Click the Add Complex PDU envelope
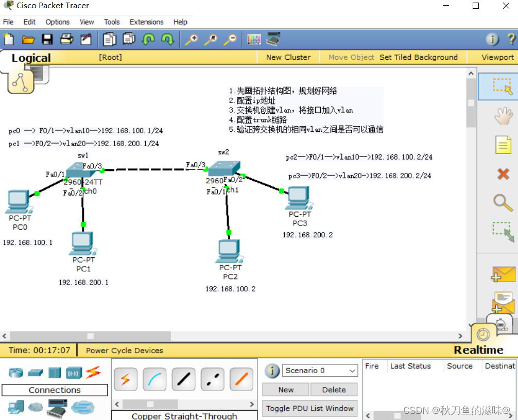This screenshot has height=420, width=518. click(503, 303)
